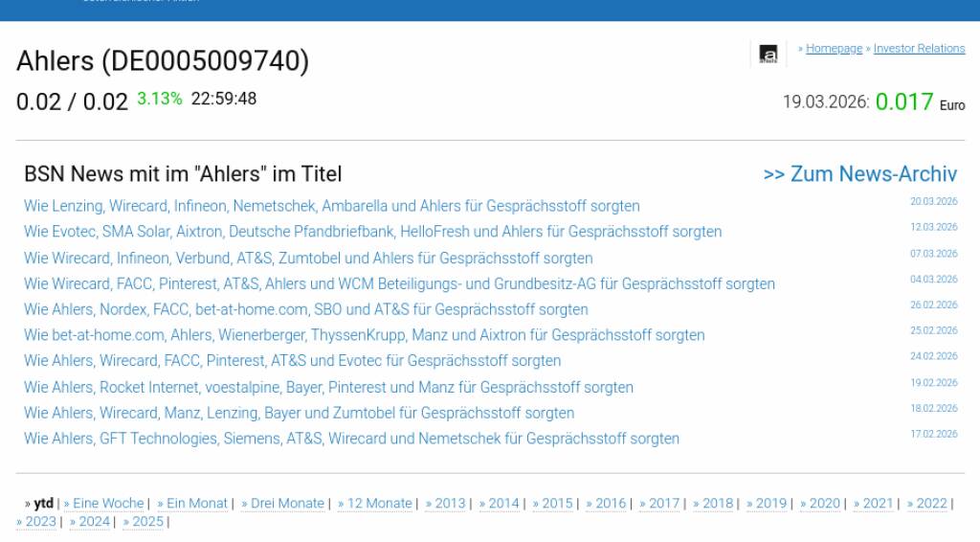Select the Ein Monat period
Image resolution: width=980 pixels, height=542 pixels.
(196, 504)
